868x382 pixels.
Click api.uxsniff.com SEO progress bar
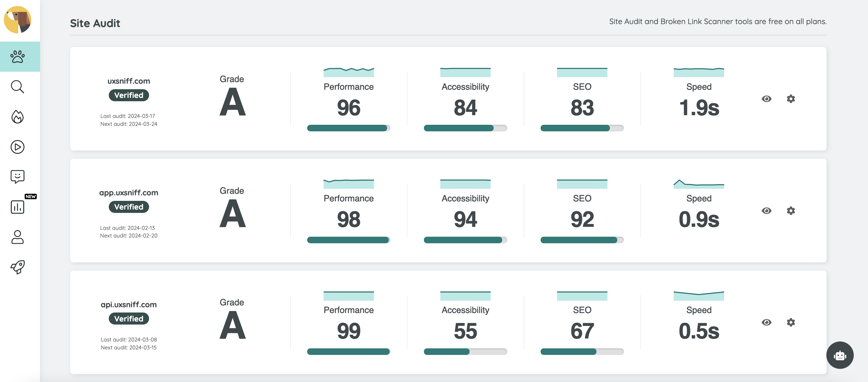coord(582,352)
